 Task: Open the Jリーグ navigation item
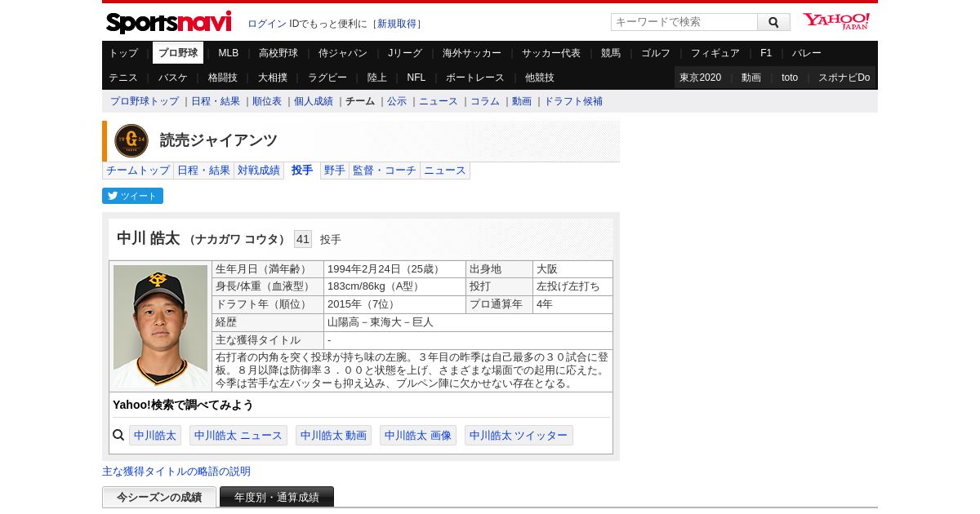pos(405,53)
